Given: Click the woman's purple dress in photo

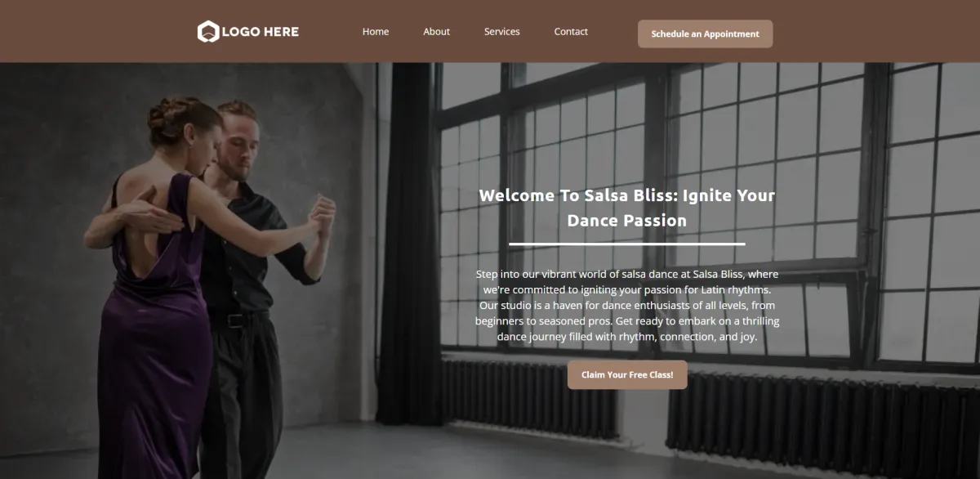Looking at the screenshot, I should pyautogui.click(x=151, y=343).
